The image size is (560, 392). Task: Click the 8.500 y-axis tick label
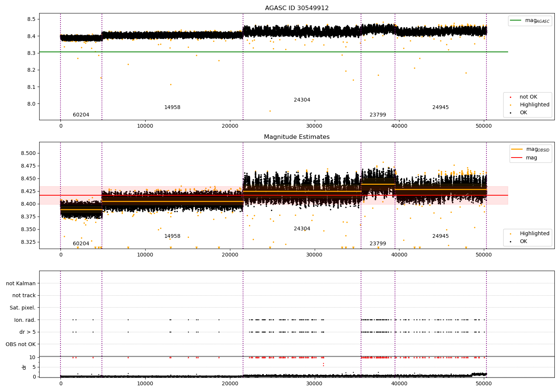click(28, 153)
